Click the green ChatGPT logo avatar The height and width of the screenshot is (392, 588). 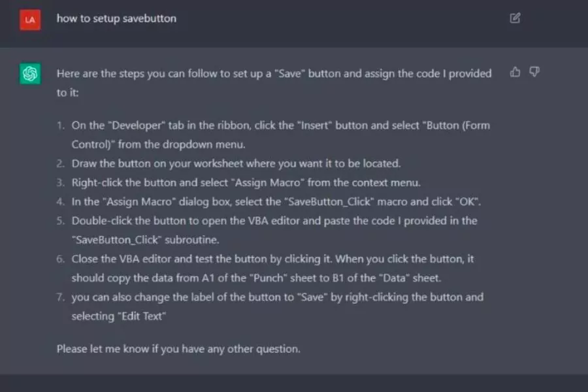coord(30,74)
